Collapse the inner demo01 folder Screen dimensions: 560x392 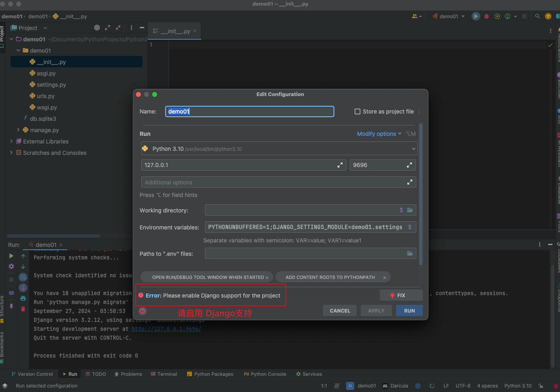click(x=18, y=51)
